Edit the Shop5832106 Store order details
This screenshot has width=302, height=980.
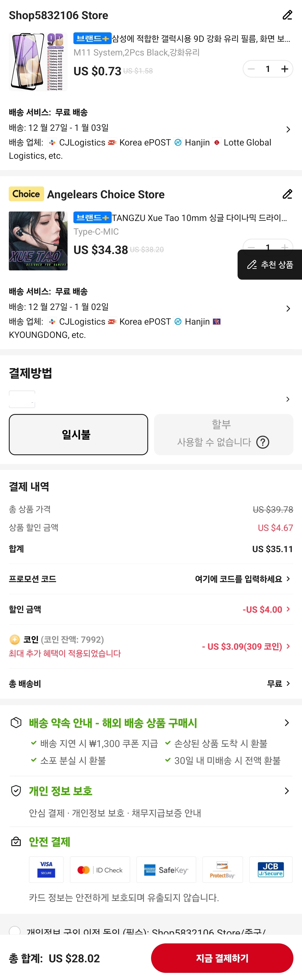click(x=287, y=15)
